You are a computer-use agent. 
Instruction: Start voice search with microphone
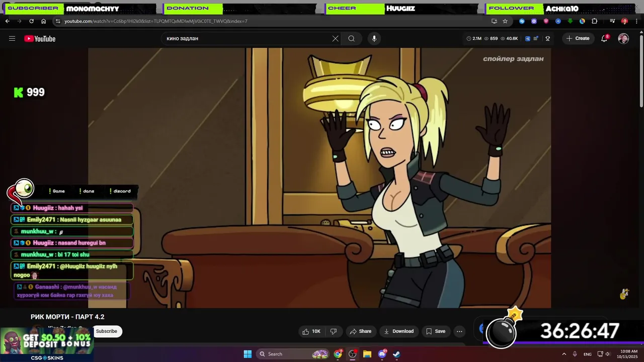374,39
